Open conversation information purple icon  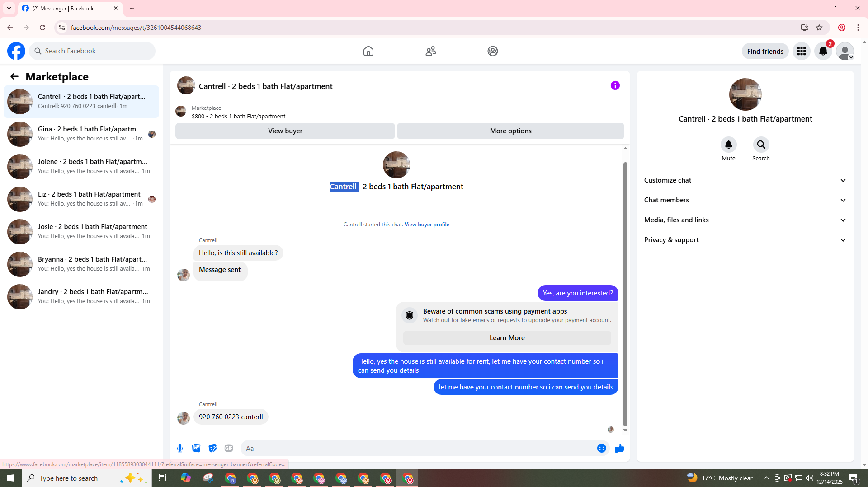pos(615,85)
